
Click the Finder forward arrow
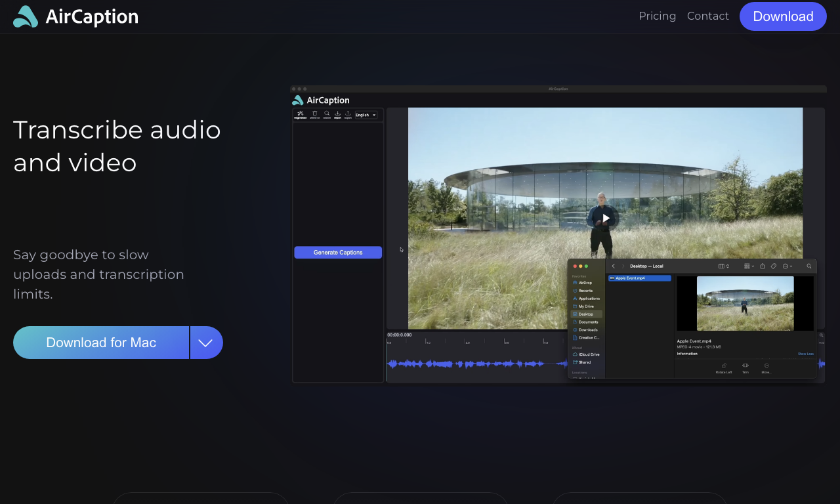tap(623, 266)
